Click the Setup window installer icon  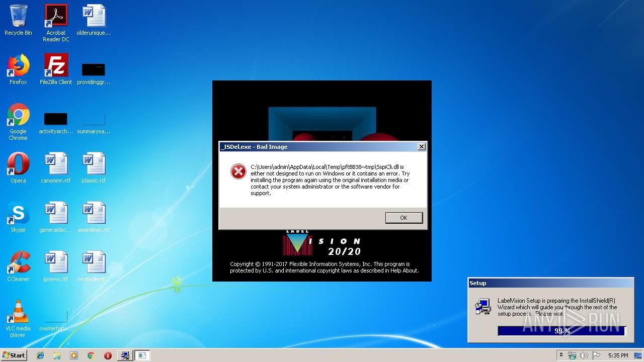tap(483, 306)
